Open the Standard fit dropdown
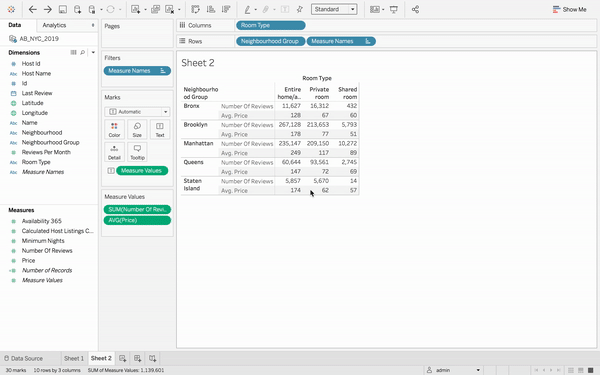 (x=334, y=9)
